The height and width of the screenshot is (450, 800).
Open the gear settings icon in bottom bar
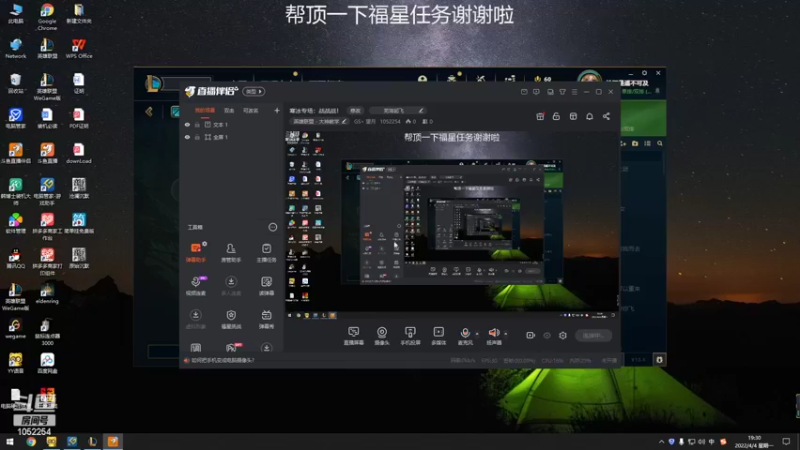click(563, 335)
